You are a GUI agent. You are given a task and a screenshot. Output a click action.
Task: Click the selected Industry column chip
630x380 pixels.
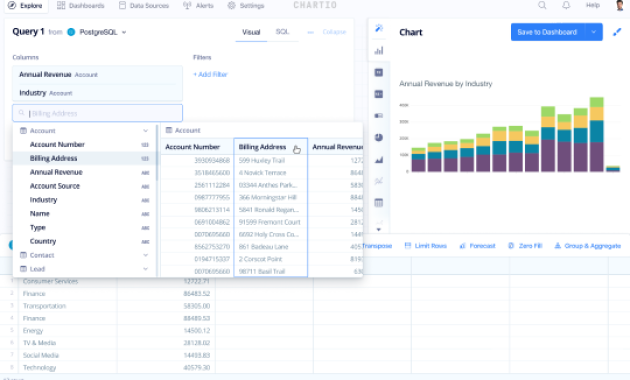98,93
